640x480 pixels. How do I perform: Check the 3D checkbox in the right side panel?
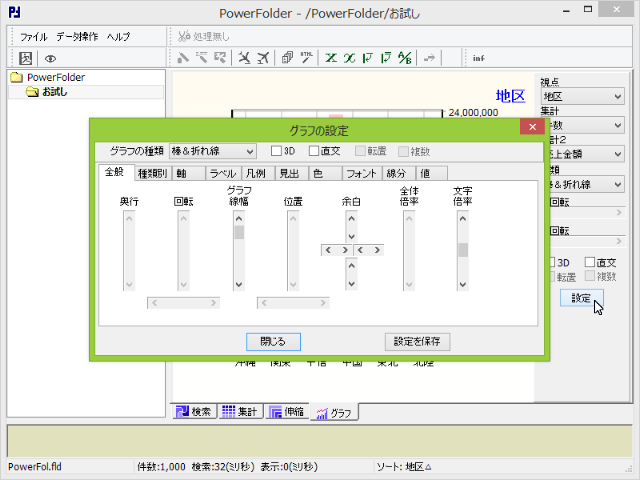point(552,262)
